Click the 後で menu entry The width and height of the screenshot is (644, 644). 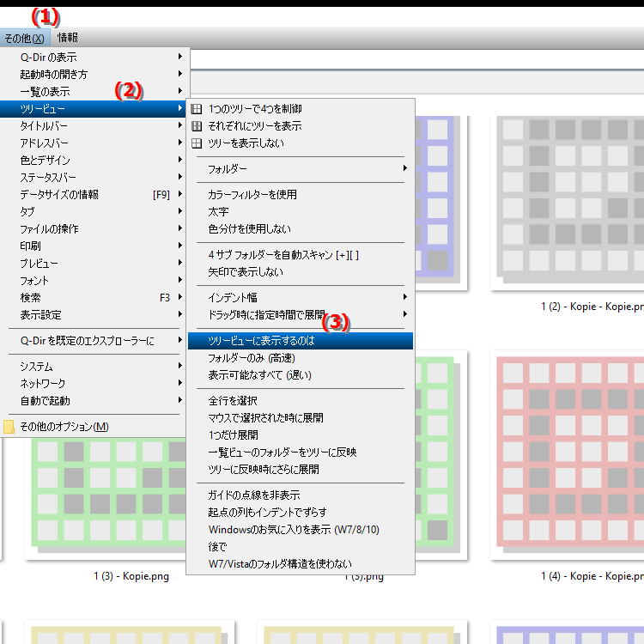(301, 547)
